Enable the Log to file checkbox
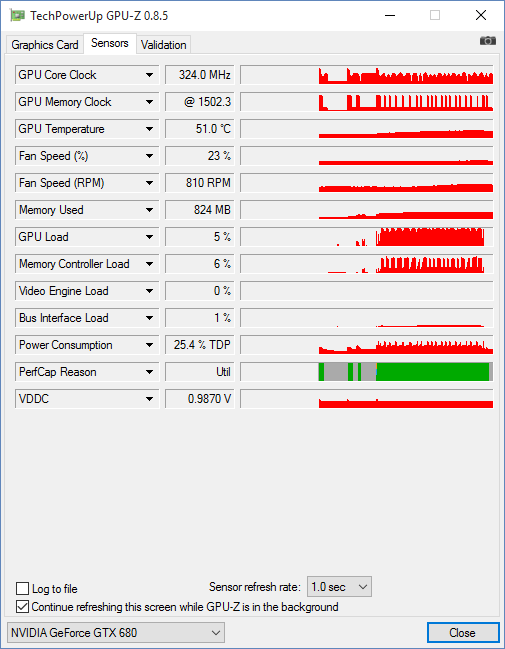 click(x=22, y=589)
